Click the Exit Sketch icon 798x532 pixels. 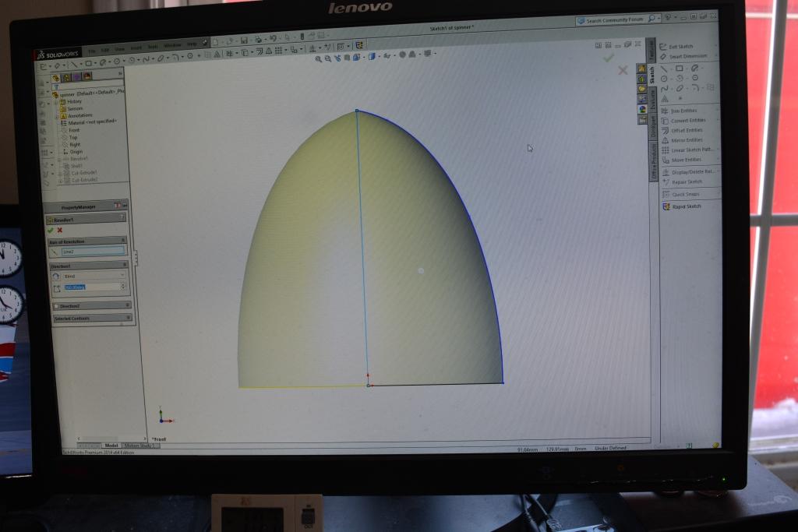point(663,47)
